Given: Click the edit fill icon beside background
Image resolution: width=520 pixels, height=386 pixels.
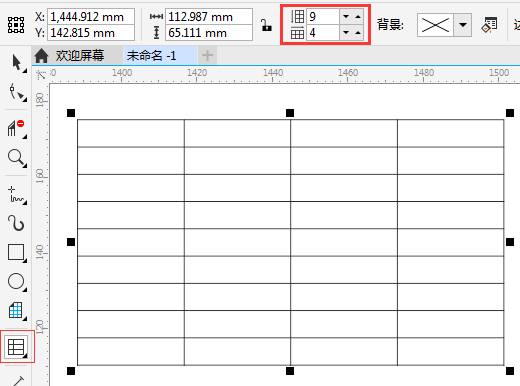Looking at the screenshot, I should click(489, 25).
